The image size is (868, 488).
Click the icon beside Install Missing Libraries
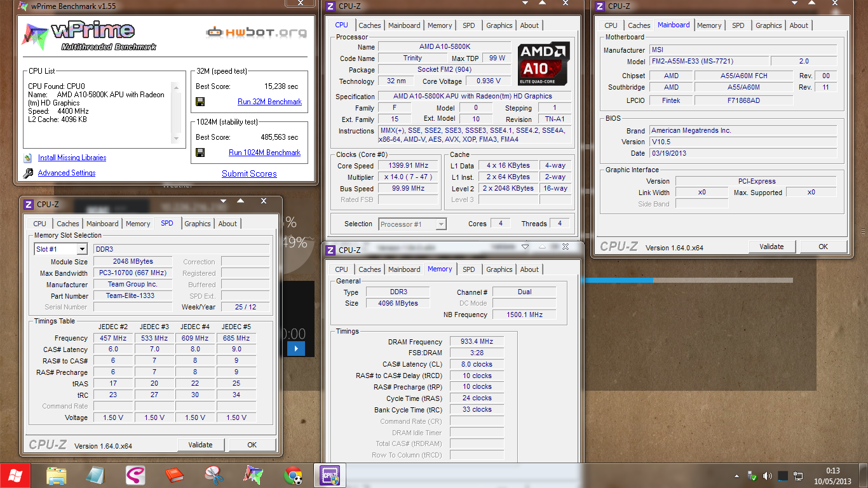[x=28, y=158]
